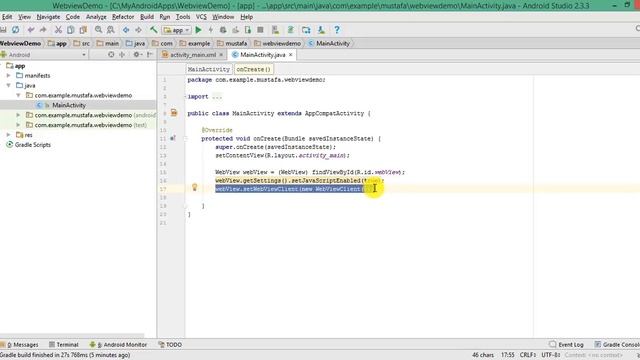This screenshot has width=640, height=360.
Task: Click the navigate Forward arrow icon
Action: pos(138,30)
